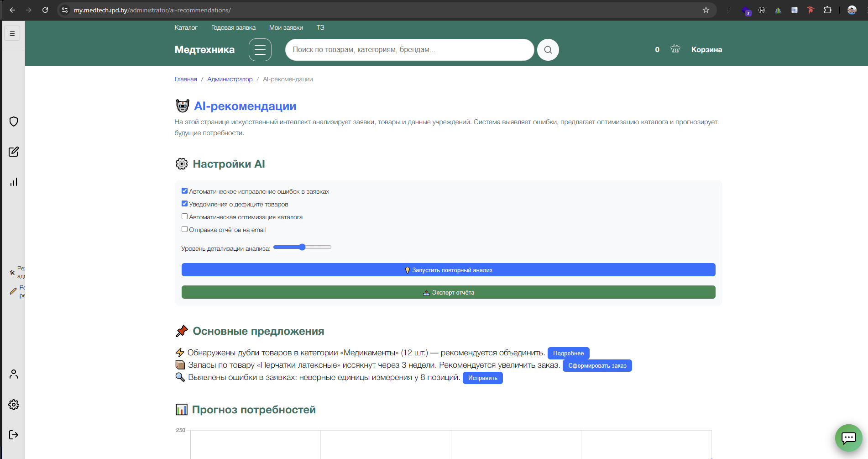
Task: Click the Администратор breadcrumb link
Action: point(230,79)
